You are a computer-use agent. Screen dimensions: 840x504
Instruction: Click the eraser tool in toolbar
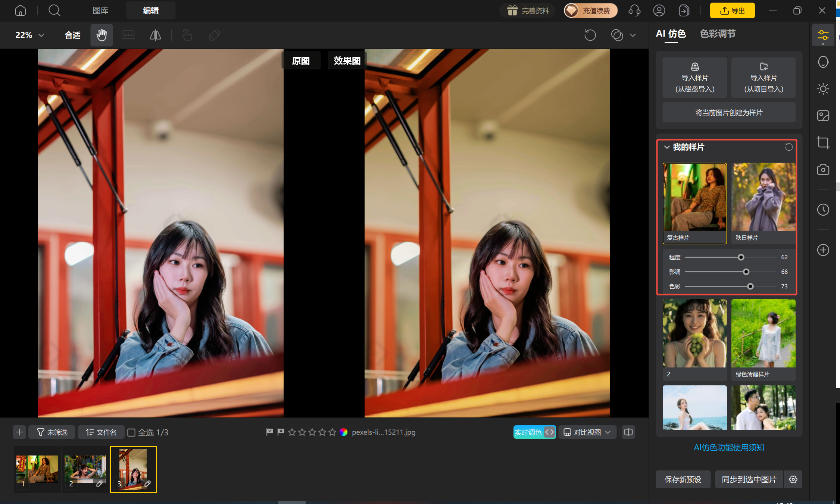(215, 35)
